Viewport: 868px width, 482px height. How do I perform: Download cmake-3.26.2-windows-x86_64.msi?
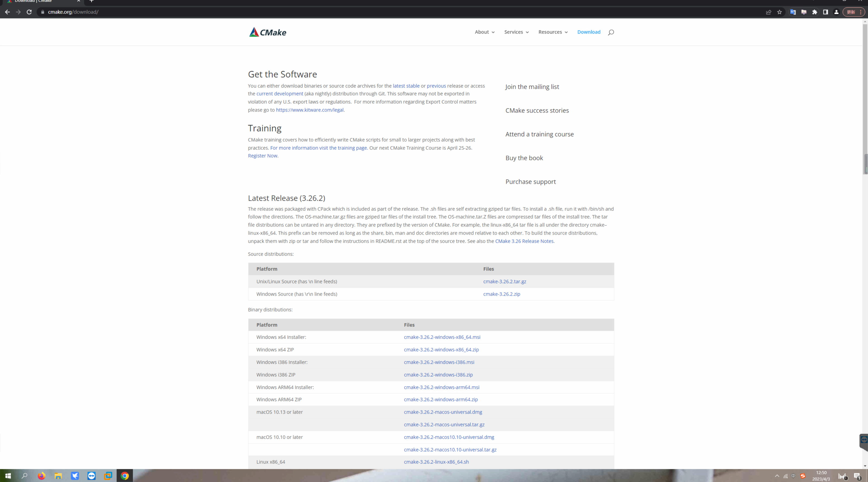coord(442,337)
